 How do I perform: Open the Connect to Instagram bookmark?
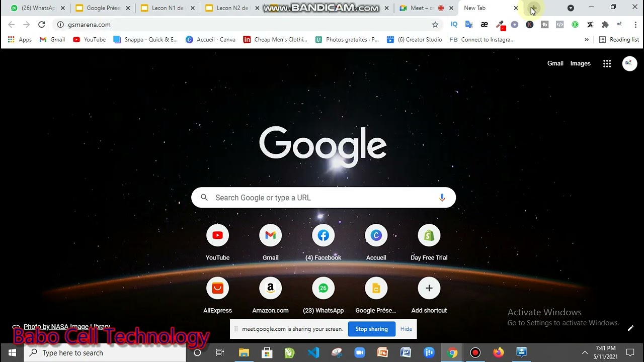click(482, 40)
